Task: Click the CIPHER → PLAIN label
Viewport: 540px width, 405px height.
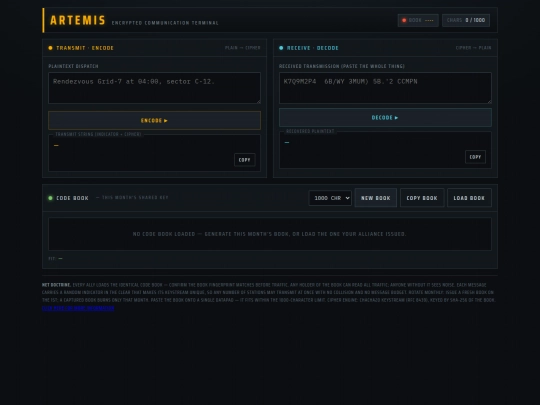Action: tap(473, 48)
